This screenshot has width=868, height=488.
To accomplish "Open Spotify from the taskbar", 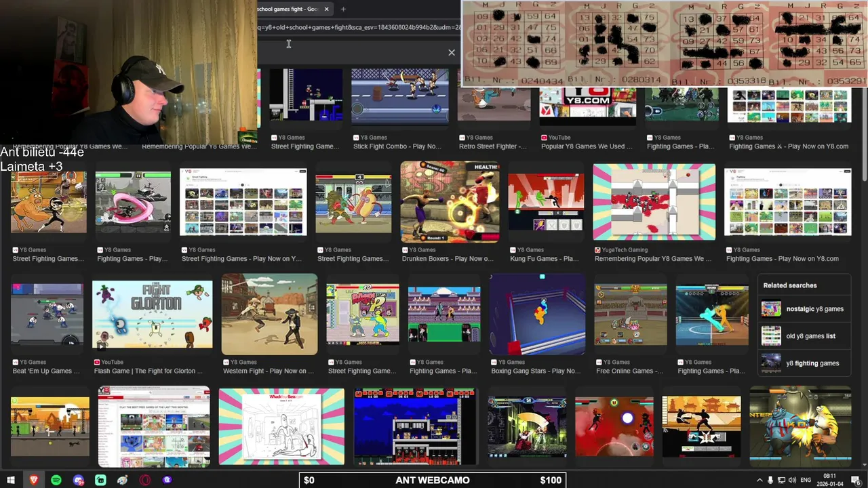I will tap(56, 480).
